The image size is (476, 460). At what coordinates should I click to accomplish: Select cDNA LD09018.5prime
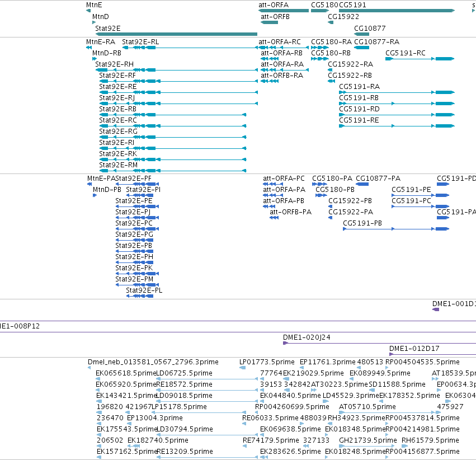(x=207, y=401)
